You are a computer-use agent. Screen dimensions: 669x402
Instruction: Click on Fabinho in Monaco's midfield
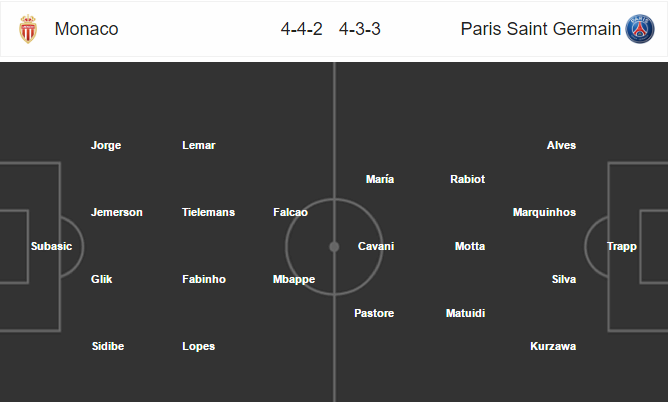coord(204,279)
